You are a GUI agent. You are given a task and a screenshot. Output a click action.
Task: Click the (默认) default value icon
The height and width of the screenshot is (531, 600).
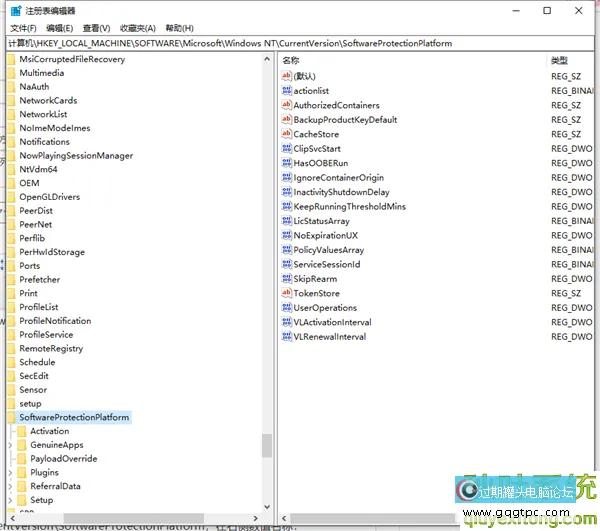point(287,76)
